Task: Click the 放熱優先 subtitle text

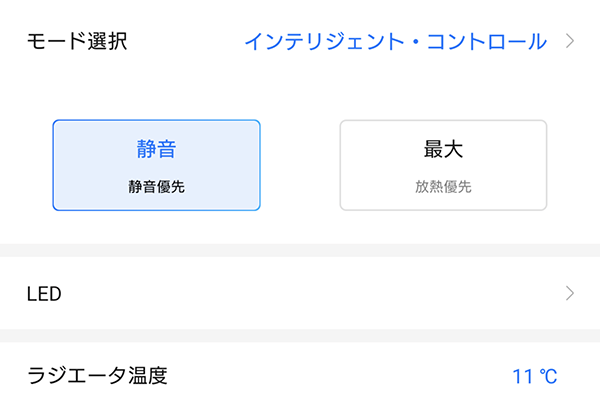Action: [443, 186]
